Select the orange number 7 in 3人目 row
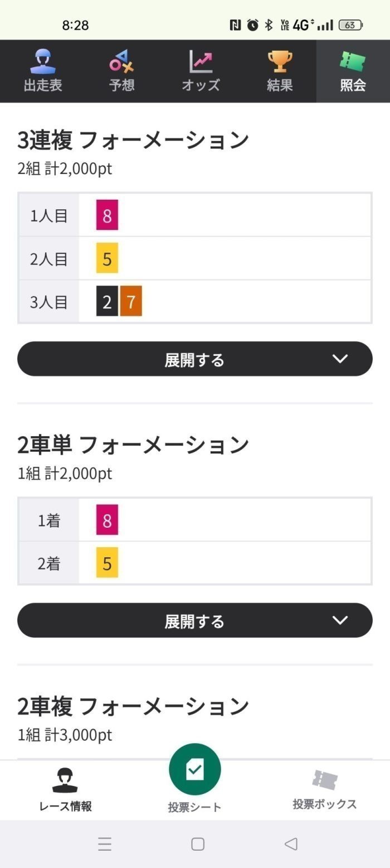 tap(131, 302)
